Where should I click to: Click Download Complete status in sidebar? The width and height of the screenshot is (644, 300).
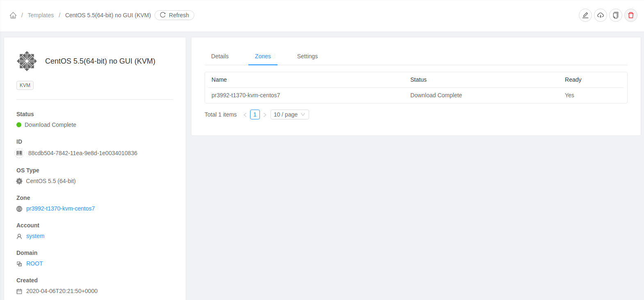click(x=50, y=125)
